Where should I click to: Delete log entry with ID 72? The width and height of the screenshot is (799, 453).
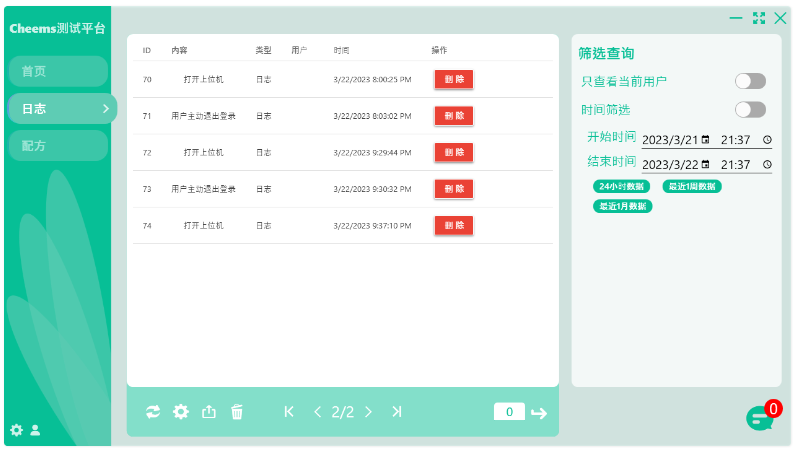pos(454,152)
